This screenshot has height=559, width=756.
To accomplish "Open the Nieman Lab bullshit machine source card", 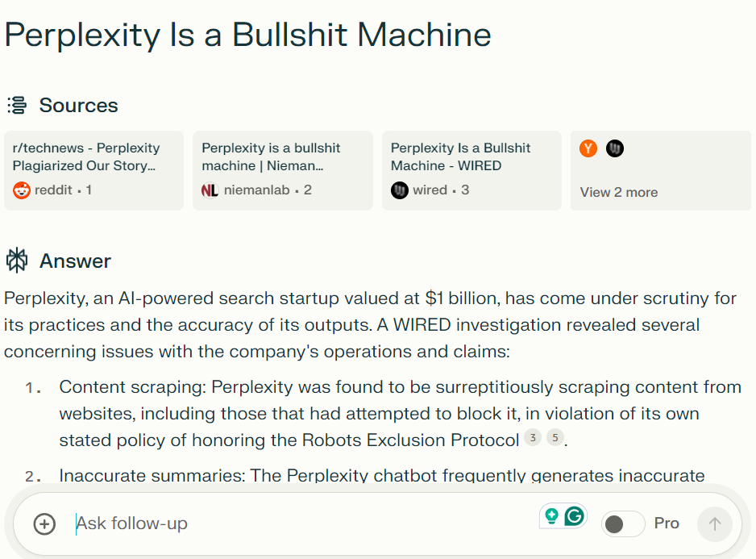I will tap(282, 169).
